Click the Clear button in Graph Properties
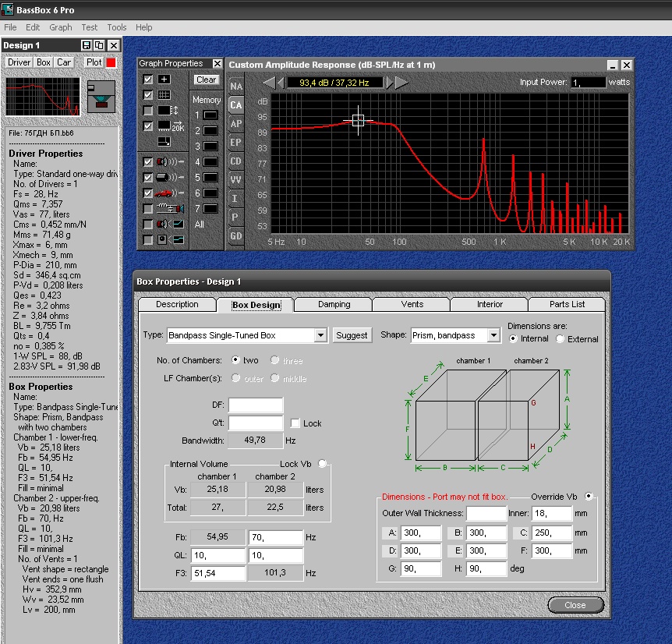The image size is (672, 644). coord(207,80)
